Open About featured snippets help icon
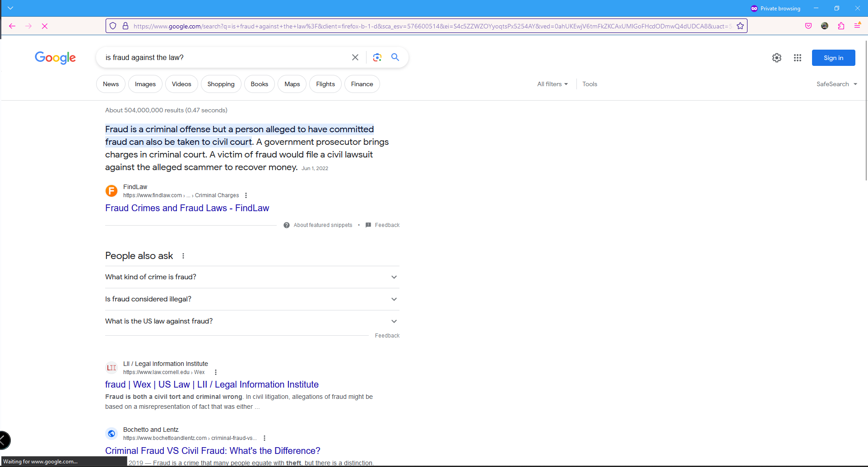 tap(287, 225)
